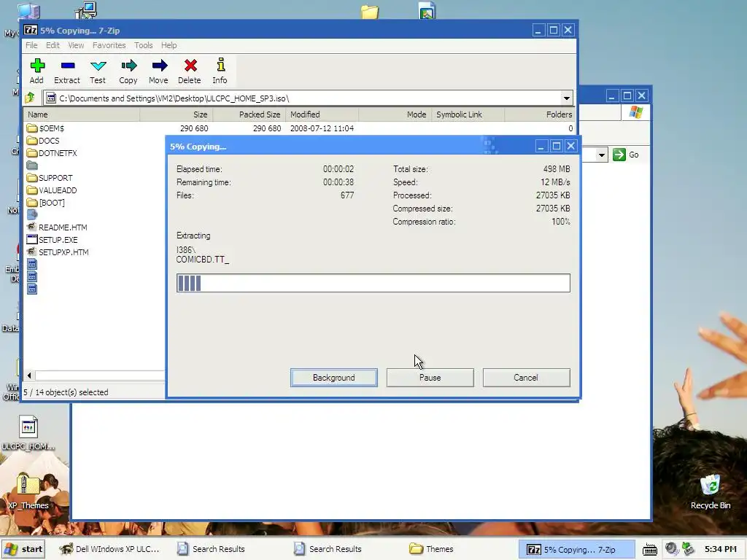This screenshot has width=747, height=560.
Task: Click the clock showing 5:34 PM
Action: 720,549
